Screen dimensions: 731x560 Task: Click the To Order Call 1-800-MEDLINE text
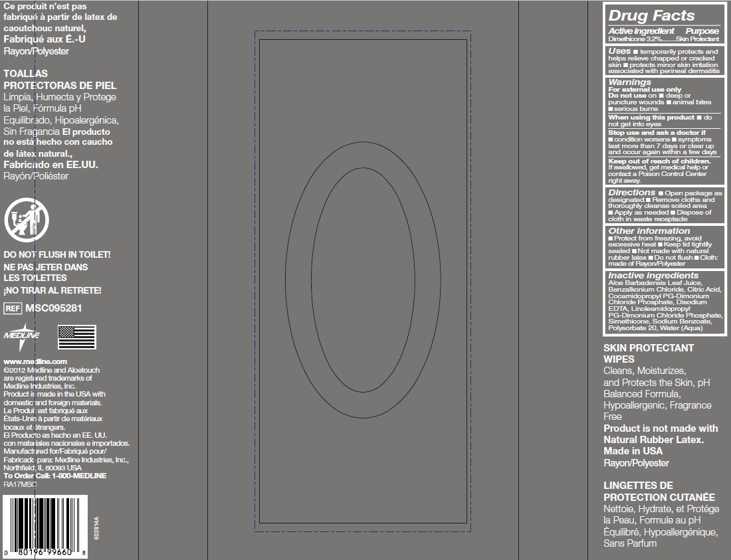tap(54, 476)
